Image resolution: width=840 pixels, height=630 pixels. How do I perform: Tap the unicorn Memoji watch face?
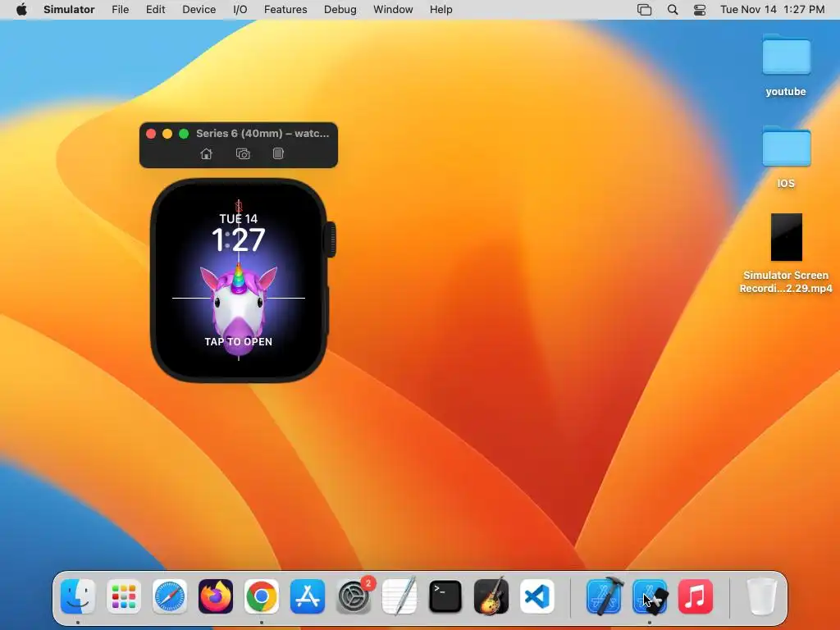click(x=239, y=308)
